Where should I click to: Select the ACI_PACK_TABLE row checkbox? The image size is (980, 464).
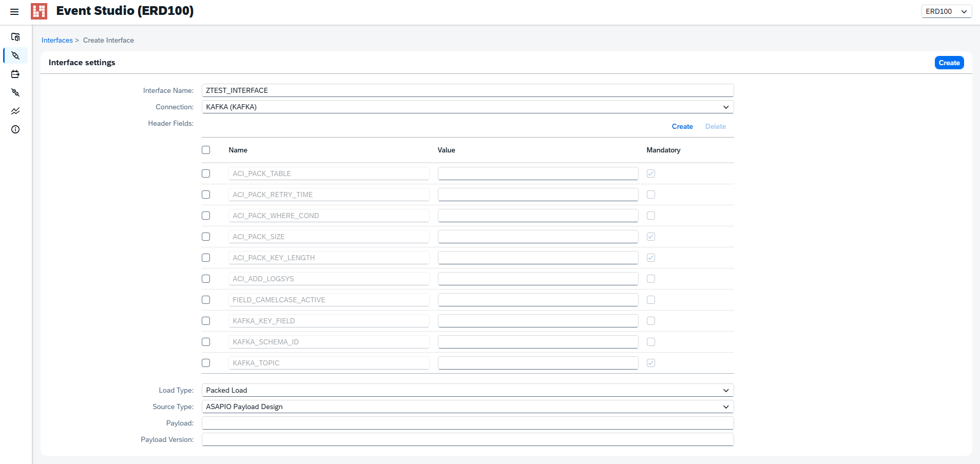[x=206, y=173]
